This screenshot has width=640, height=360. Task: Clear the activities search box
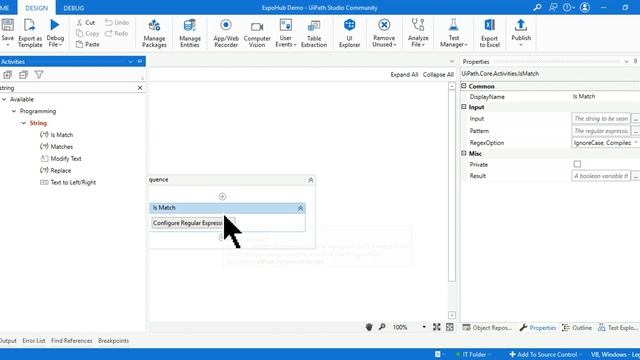140,88
